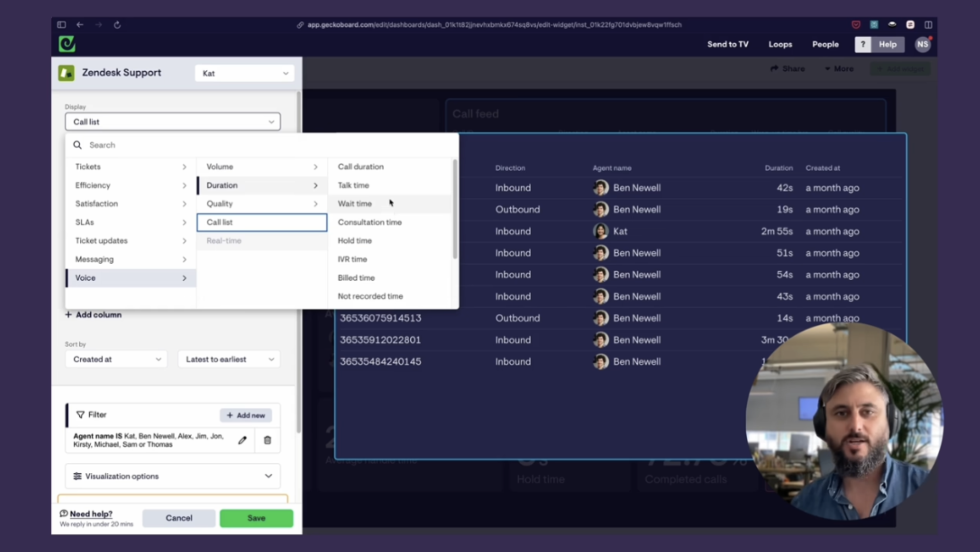Open the Volume submenu
The height and width of the screenshot is (552, 980).
[x=262, y=167]
